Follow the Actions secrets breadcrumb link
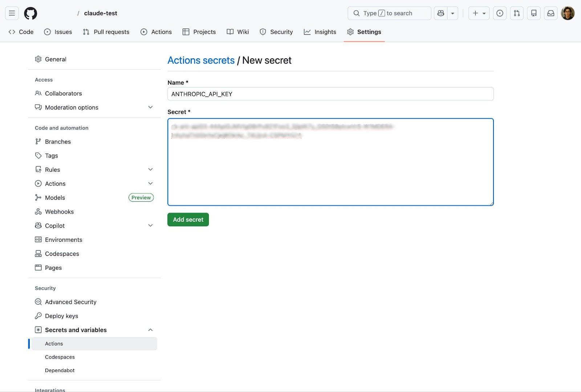 tap(201, 60)
